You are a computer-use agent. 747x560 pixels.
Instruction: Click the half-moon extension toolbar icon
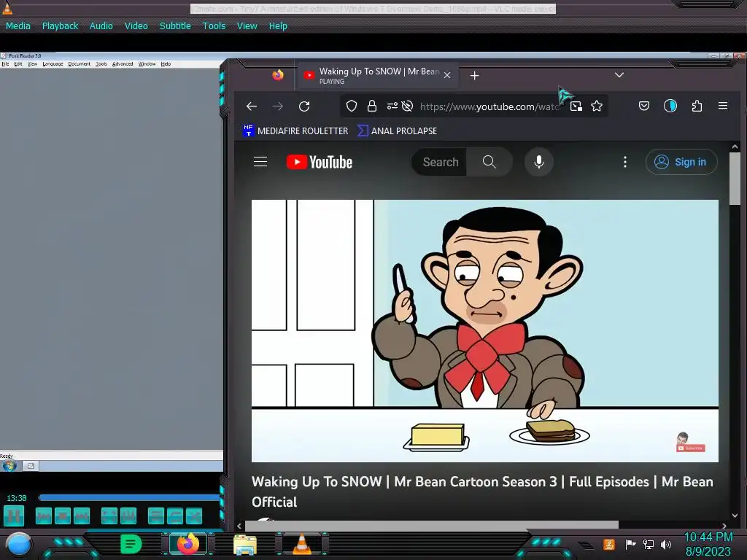pos(670,106)
